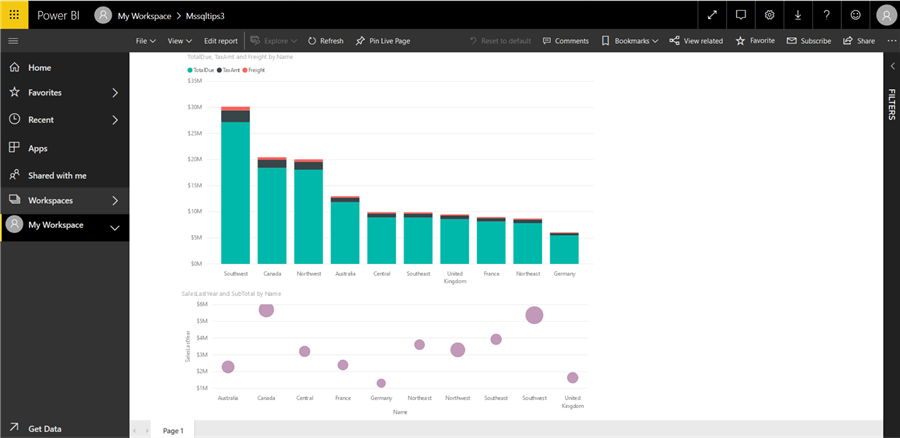Click the Southwest bar in the chart
The width and height of the screenshot is (900, 438).
[236, 190]
